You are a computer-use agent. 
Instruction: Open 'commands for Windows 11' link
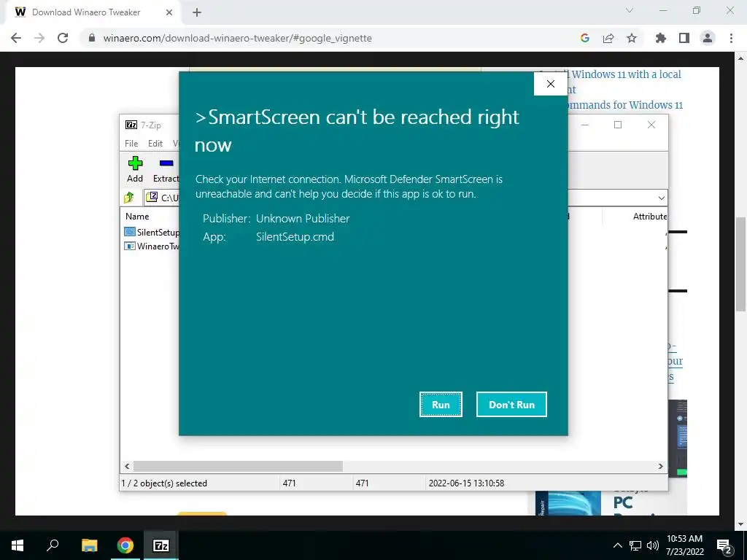click(625, 105)
